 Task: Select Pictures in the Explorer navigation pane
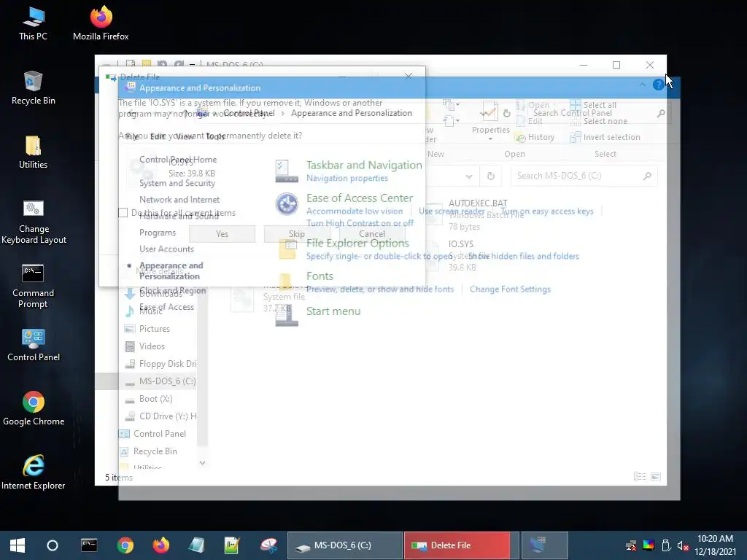(x=155, y=329)
